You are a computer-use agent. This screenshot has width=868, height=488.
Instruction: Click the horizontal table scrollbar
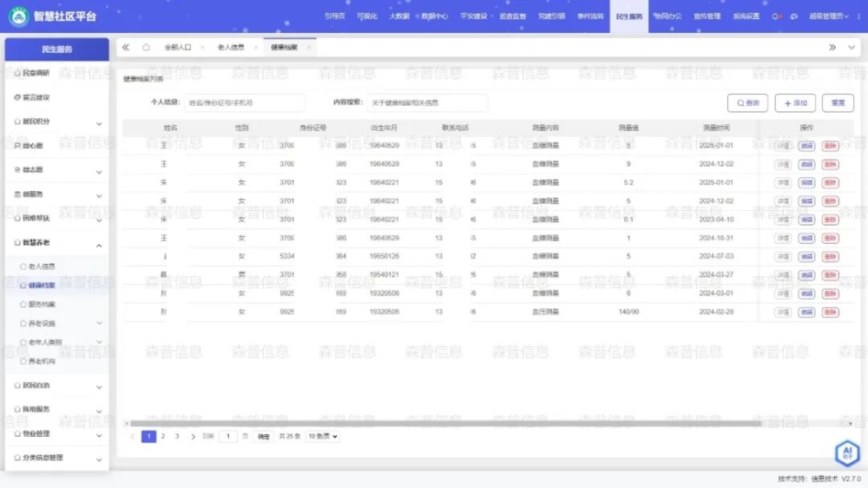click(x=434, y=424)
